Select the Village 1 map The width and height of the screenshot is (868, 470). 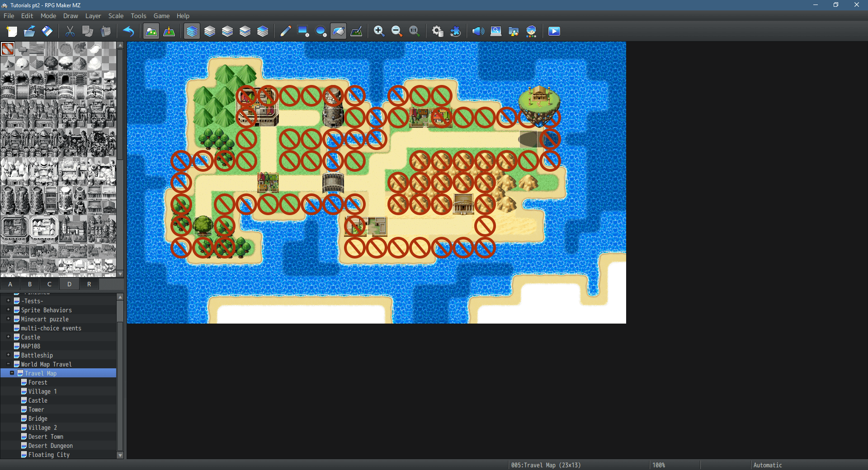point(42,391)
